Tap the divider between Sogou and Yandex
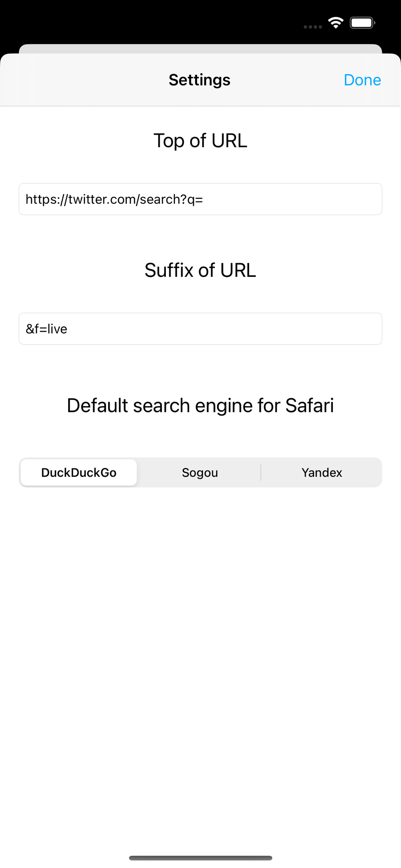Screen dimensions: 401x868 pyautogui.click(x=261, y=472)
